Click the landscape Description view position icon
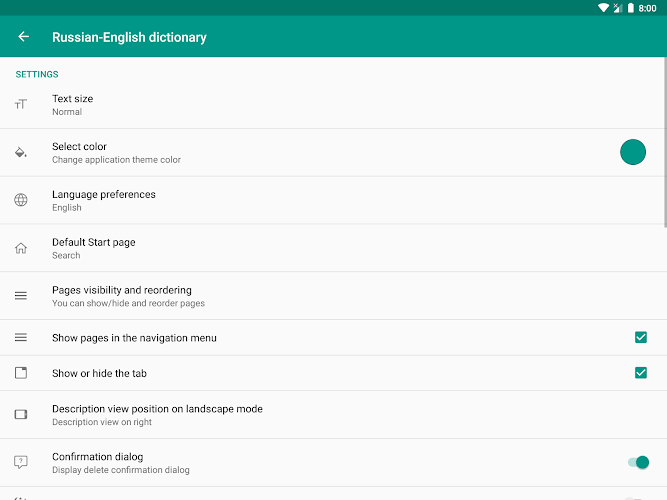The width and height of the screenshot is (667, 500). click(20, 414)
